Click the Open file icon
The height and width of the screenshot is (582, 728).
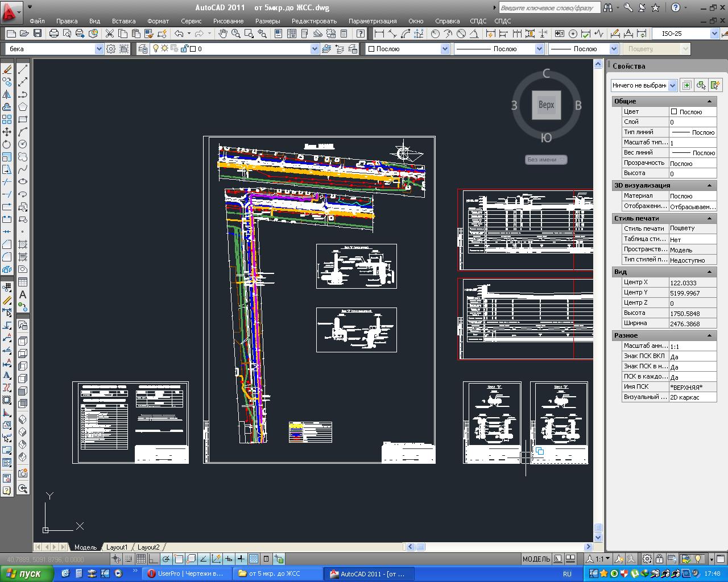click(23, 34)
